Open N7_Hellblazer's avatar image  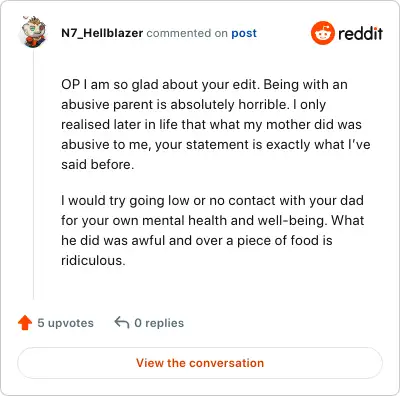pos(34,32)
